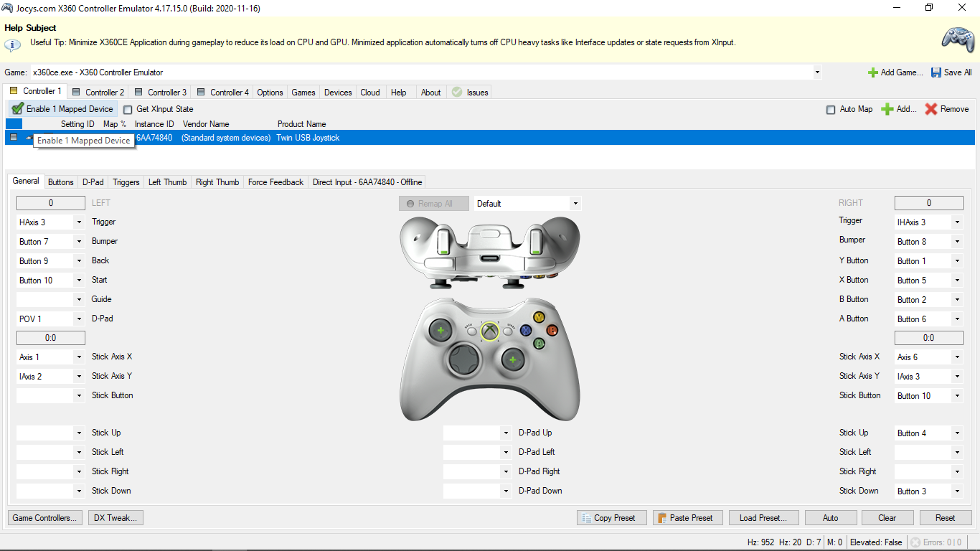The image size is (980, 551).
Task: Click the left thumbstick on the controller image
Action: pyautogui.click(x=440, y=331)
